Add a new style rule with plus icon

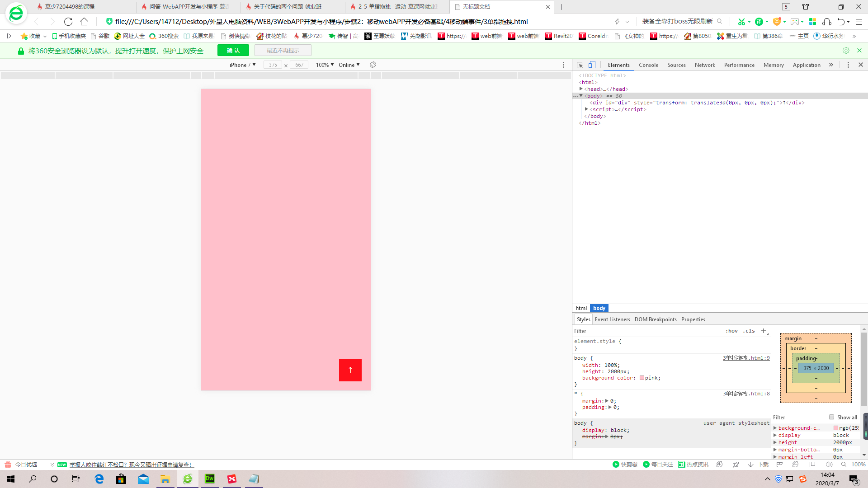[x=764, y=331]
